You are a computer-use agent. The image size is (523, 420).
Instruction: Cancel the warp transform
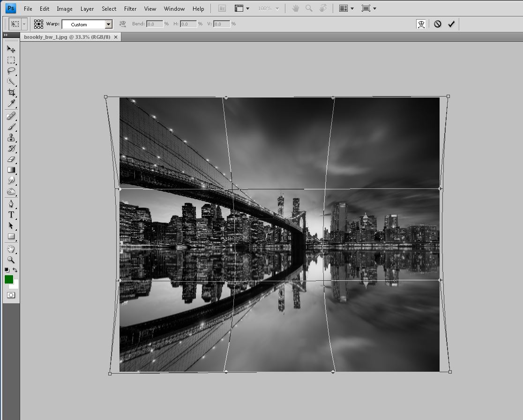pos(437,24)
